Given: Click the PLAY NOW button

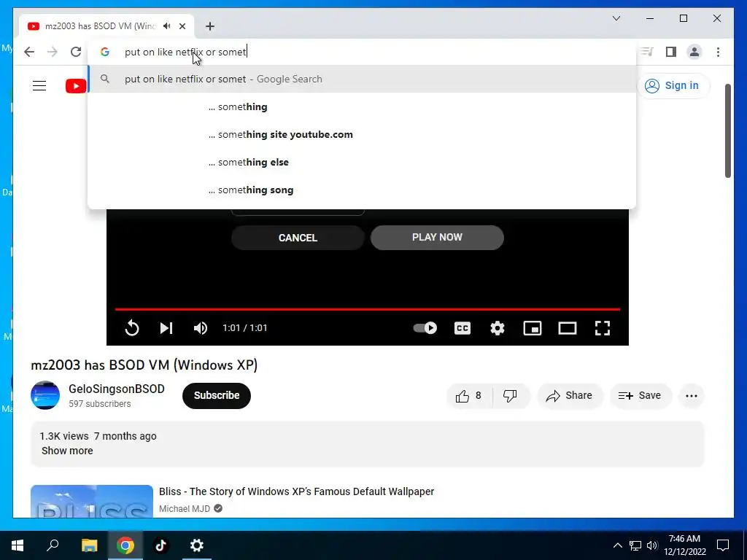Looking at the screenshot, I should (x=437, y=237).
